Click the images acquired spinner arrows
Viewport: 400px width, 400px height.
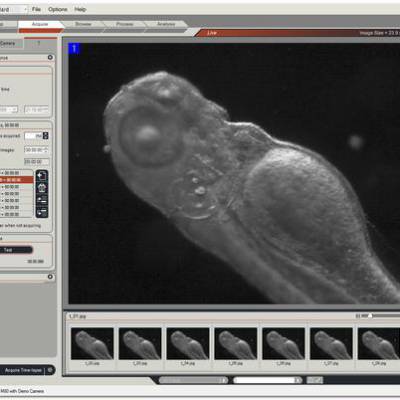coord(46,136)
